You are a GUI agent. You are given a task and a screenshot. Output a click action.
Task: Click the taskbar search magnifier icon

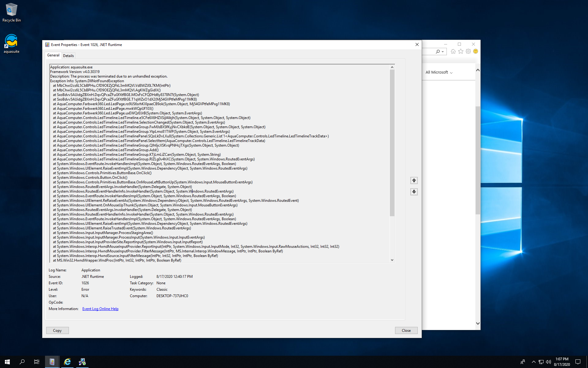22,362
